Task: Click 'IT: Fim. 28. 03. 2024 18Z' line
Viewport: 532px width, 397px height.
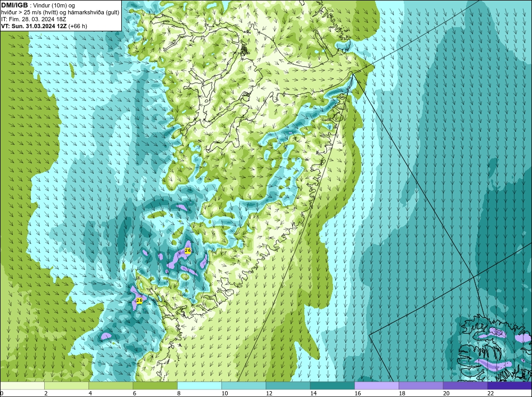Action: pos(33,19)
